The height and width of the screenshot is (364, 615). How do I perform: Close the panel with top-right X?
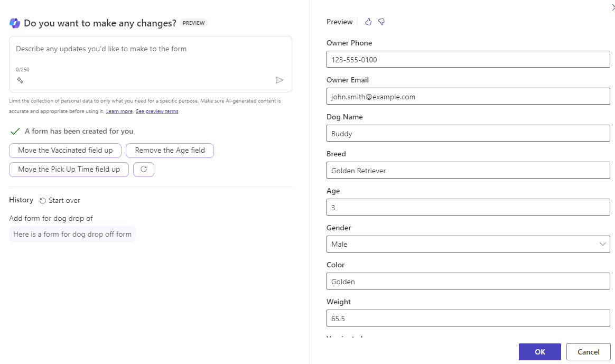pos(612,5)
